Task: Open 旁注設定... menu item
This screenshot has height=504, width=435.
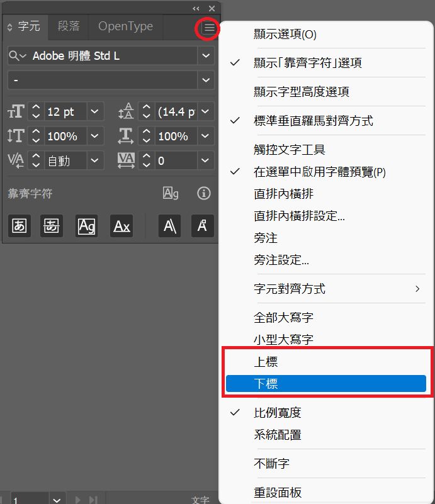Action: click(325, 260)
